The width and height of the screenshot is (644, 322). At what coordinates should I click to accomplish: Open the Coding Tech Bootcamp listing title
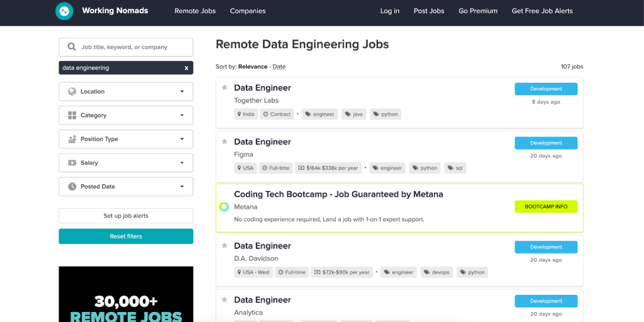[x=338, y=194]
